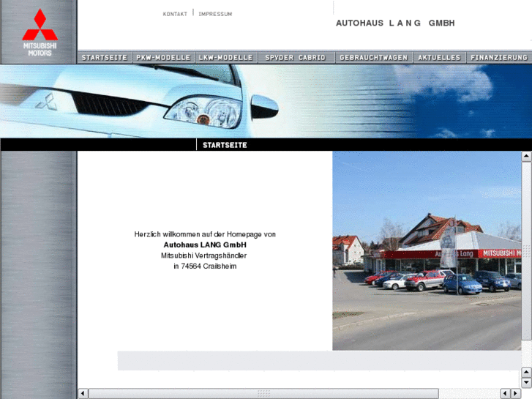Click the right arrow at the far right of the horizontal scrollbar
This screenshot has height=399, width=532.
[x=516, y=394]
